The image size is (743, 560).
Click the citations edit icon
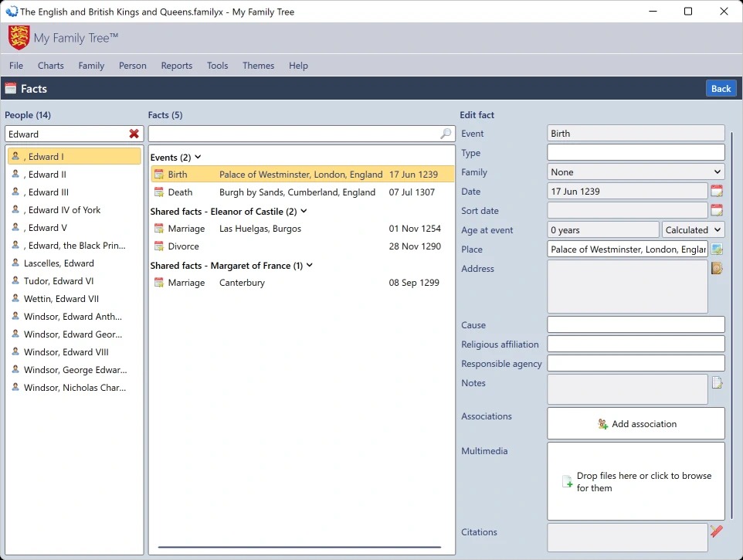(717, 531)
